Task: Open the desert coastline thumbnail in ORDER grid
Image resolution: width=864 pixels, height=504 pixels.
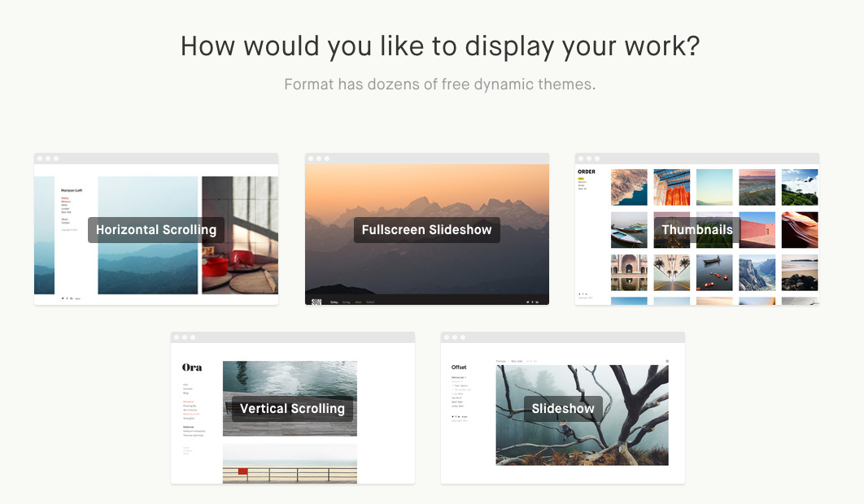Action: (x=629, y=187)
